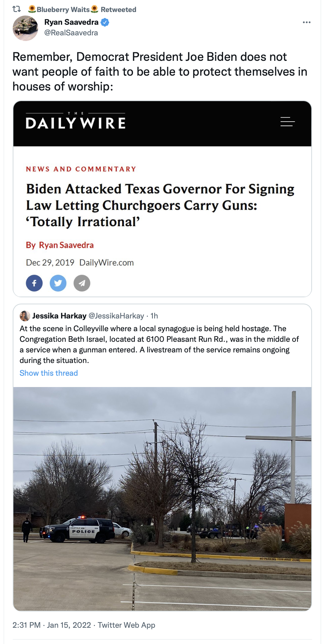The image size is (324, 644).
Task: Click the Daily Wire logo
Action: [76, 121]
